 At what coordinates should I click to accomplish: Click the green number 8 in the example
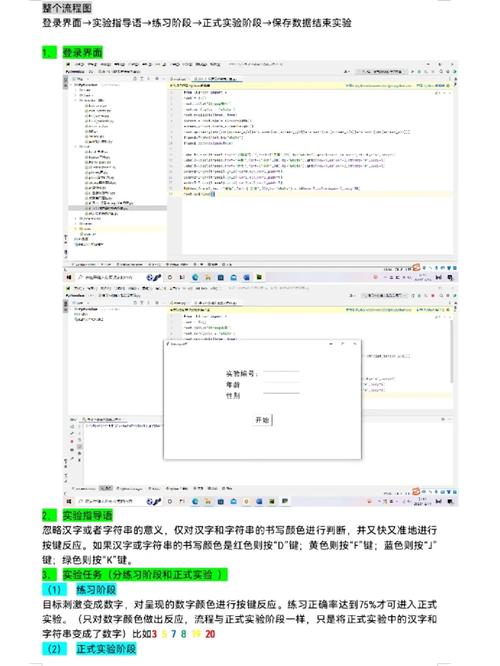(x=184, y=634)
